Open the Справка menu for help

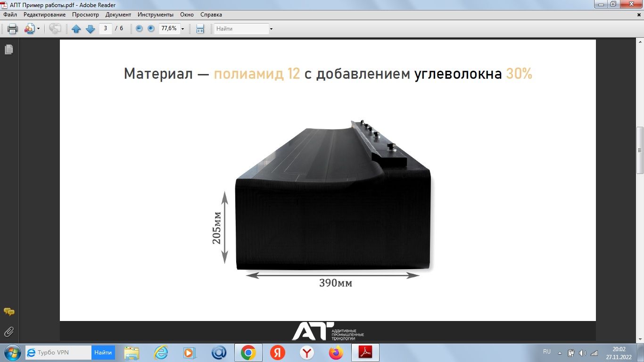pyautogui.click(x=211, y=15)
